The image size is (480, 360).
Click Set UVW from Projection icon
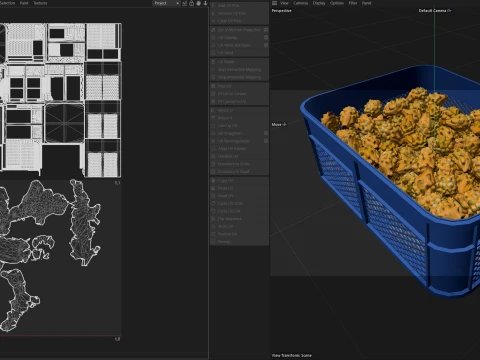(x=213, y=30)
